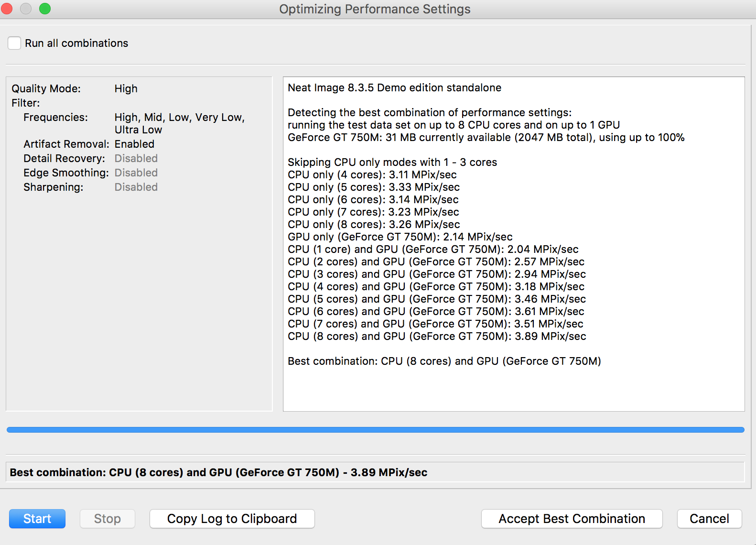Click the blue optimization progress bar
756x545 pixels.
point(376,430)
